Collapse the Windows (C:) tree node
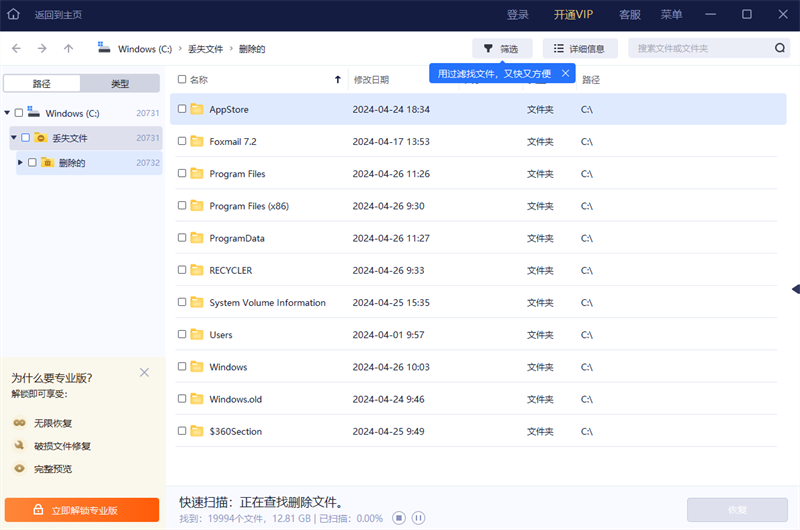800x530 pixels. pyautogui.click(x=7, y=113)
